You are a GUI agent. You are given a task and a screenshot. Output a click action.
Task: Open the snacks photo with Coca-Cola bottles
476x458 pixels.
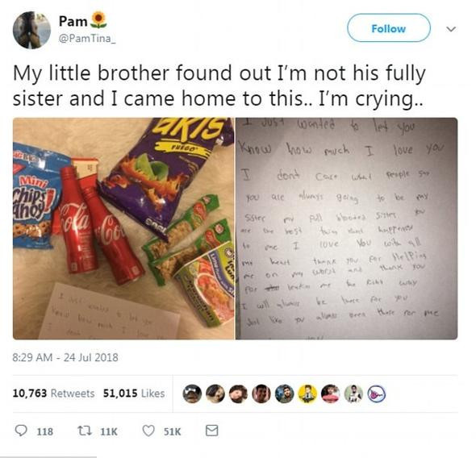[x=123, y=228]
